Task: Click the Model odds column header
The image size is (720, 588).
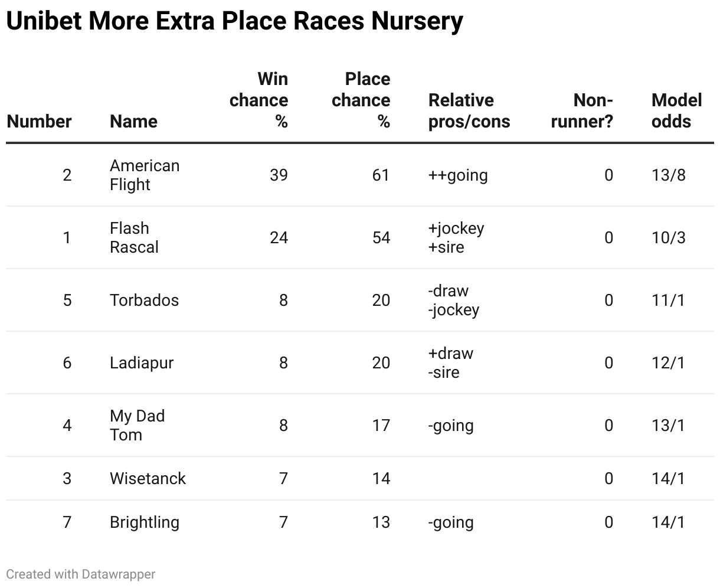Action: [x=676, y=111]
